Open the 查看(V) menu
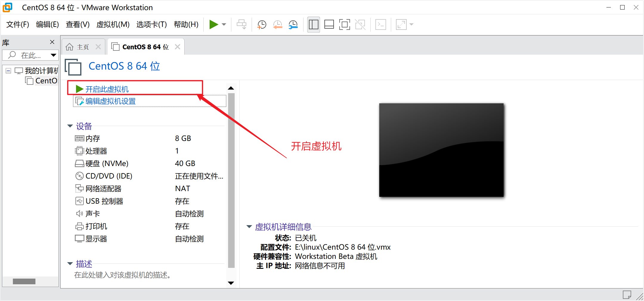This screenshot has width=644, height=301. [x=78, y=24]
